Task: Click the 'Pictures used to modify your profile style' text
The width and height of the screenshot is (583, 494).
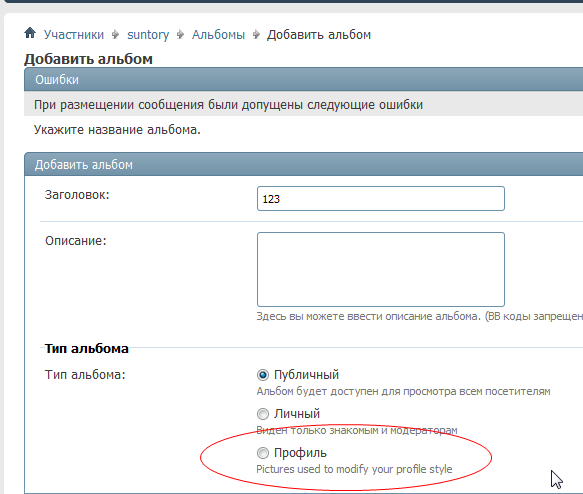Action: pos(354,469)
